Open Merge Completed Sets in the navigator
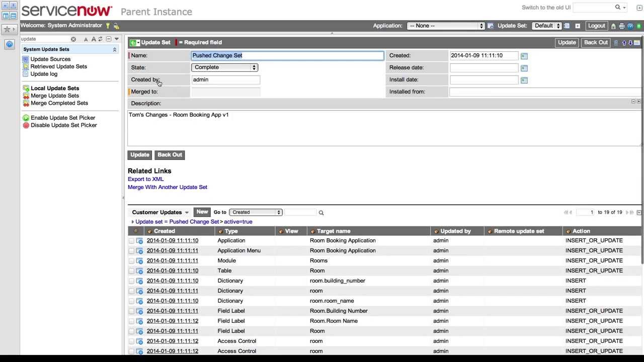This screenshot has height=362, width=644. [x=59, y=103]
